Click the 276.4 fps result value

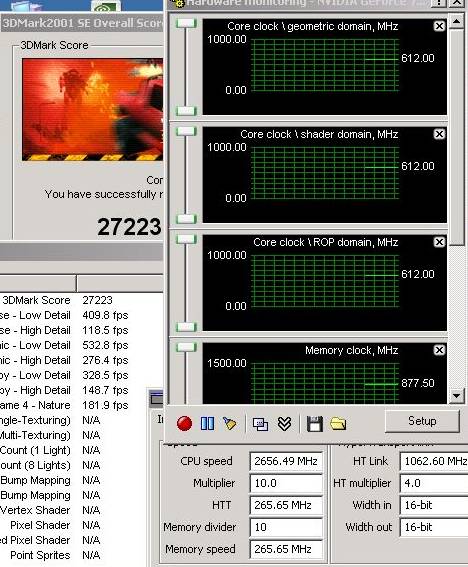[x=105, y=360]
